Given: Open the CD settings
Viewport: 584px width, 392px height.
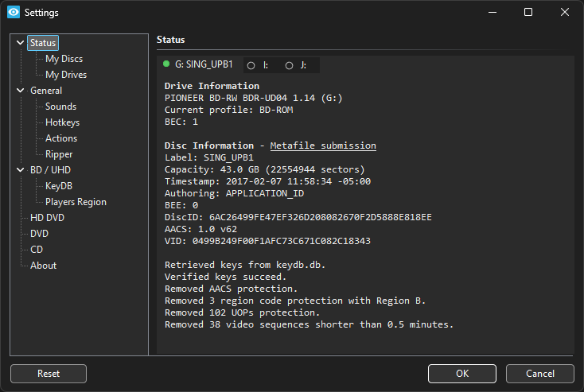Looking at the screenshot, I should click(37, 250).
